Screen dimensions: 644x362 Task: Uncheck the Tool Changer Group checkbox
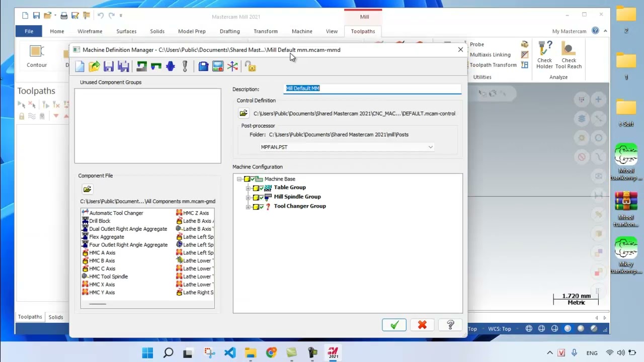(x=261, y=207)
